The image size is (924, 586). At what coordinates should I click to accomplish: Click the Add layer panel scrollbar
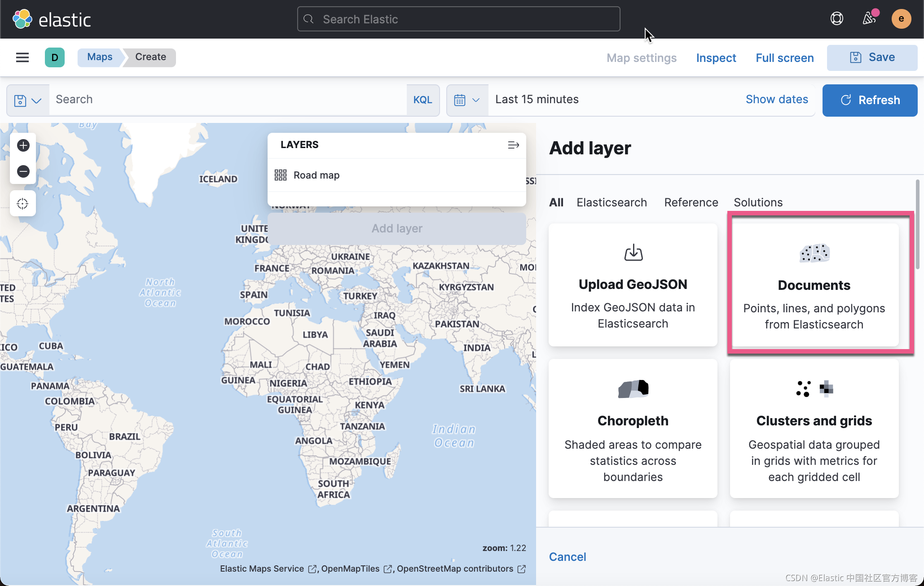coord(918,224)
